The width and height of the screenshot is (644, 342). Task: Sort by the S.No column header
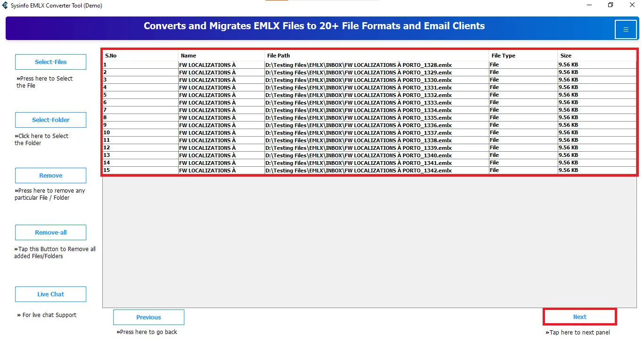140,56
